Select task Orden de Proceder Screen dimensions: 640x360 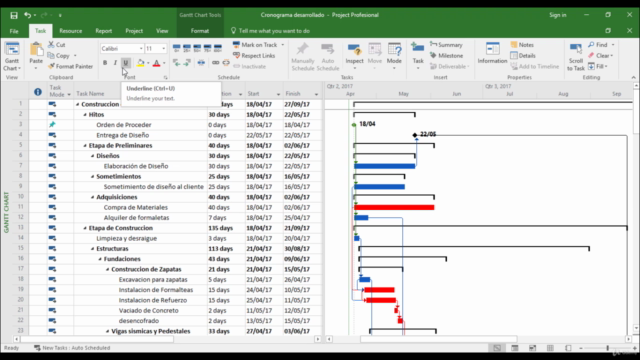click(124, 125)
